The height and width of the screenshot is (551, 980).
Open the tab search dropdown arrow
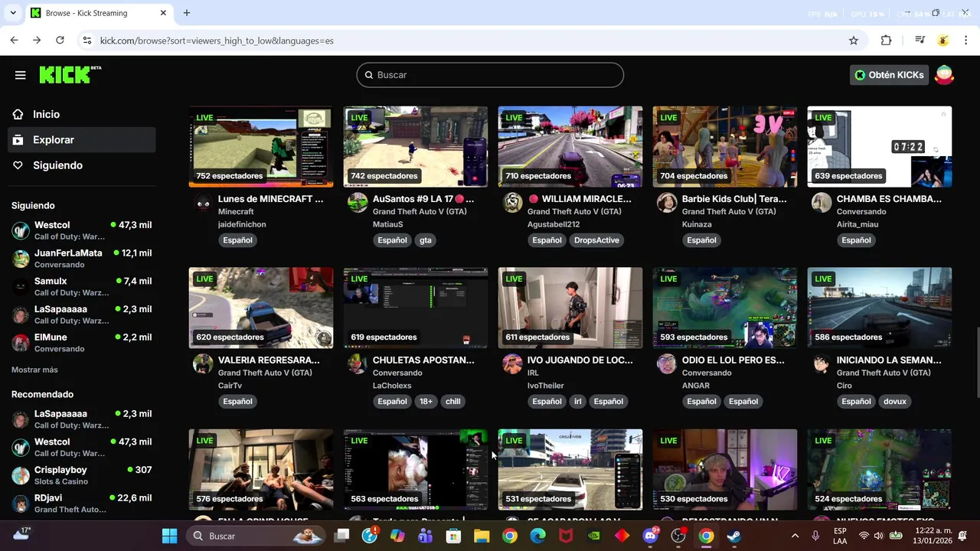(12, 13)
